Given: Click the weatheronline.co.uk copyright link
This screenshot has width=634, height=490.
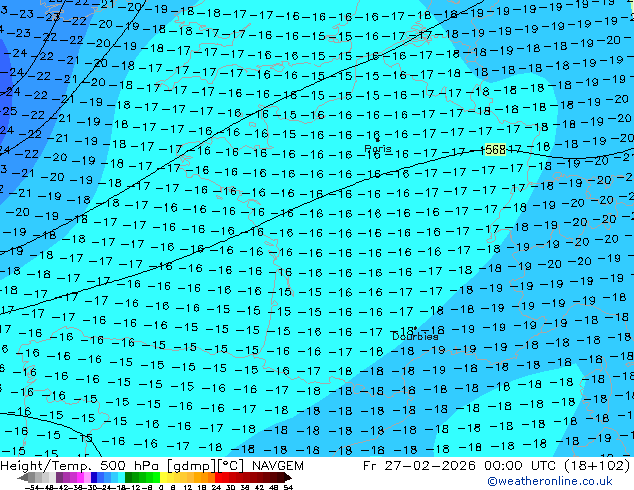Looking at the screenshot, I should click(550, 481).
